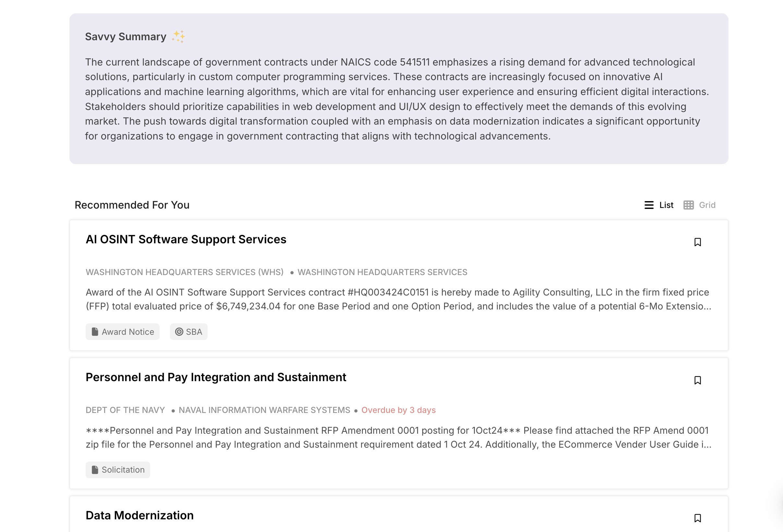Bookmark Personnel and Pay Integration listing

(x=697, y=380)
